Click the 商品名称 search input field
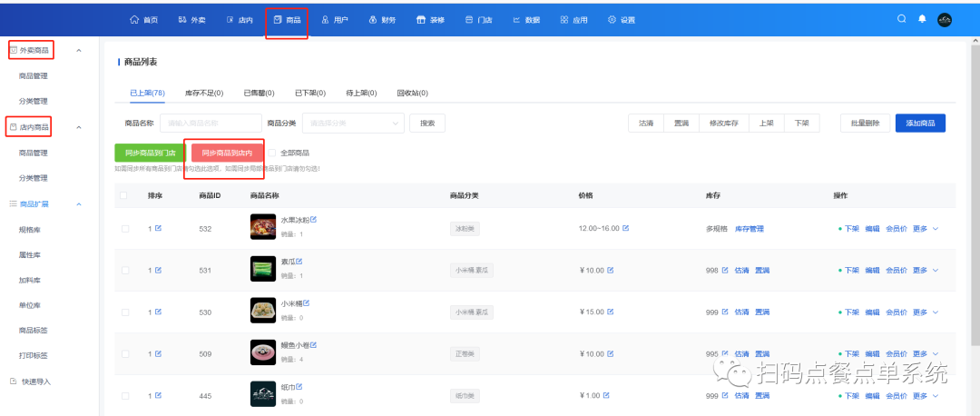The width and height of the screenshot is (980, 416). tap(211, 123)
